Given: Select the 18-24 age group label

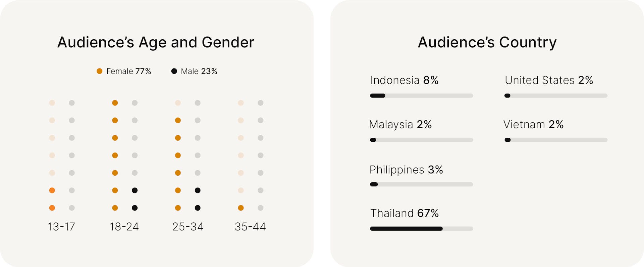Looking at the screenshot, I should tap(124, 227).
